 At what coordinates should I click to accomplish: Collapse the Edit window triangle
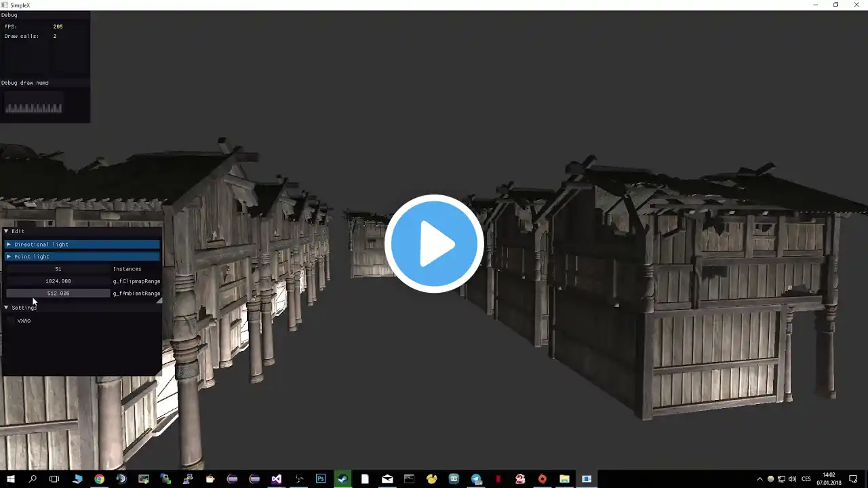click(x=6, y=231)
